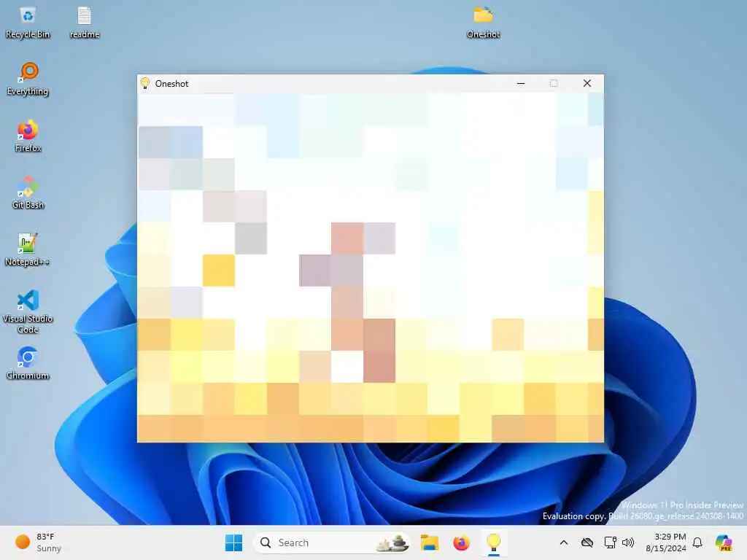Open the Windows Start menu

coord(233,542)
